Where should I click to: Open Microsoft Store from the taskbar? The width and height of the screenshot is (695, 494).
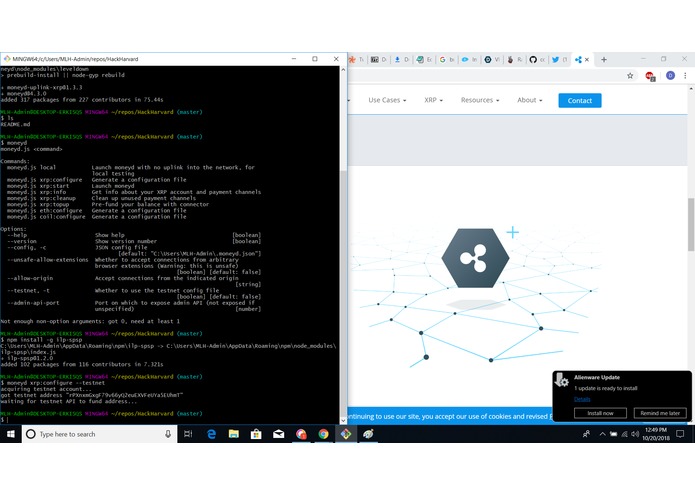click(256, 434)
